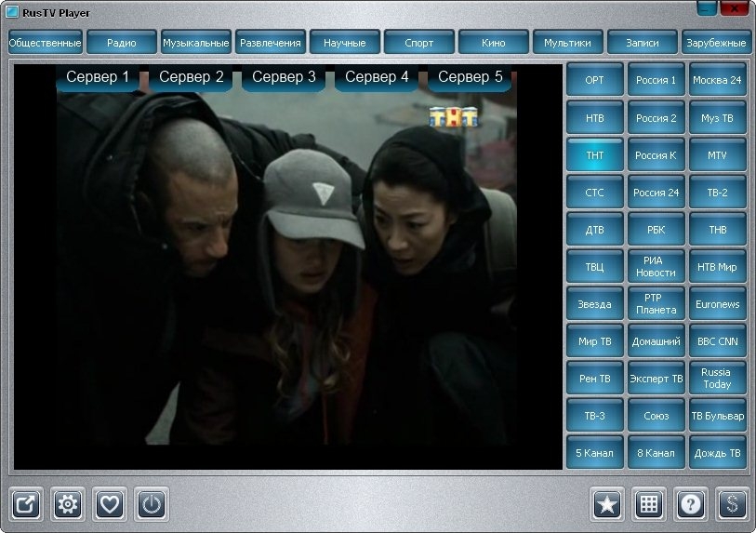Select Сервер 5 for playback
756x533 pixels.
(x=470, y=77)
